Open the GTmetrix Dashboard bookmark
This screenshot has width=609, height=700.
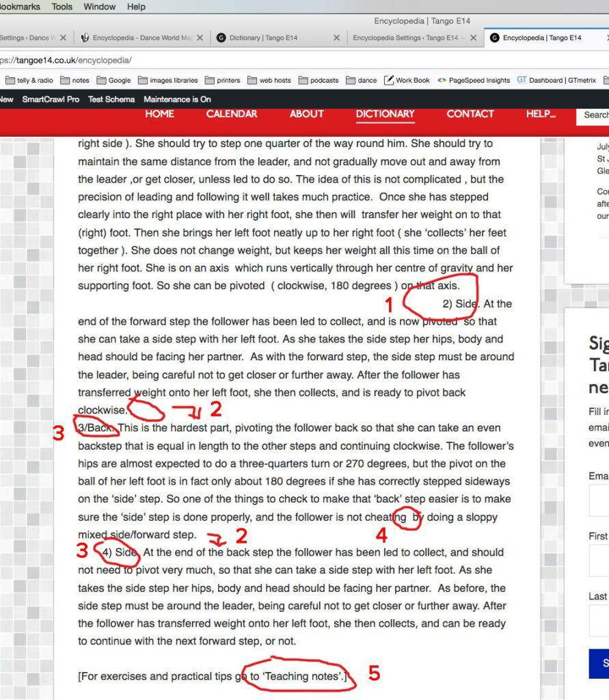556,81
